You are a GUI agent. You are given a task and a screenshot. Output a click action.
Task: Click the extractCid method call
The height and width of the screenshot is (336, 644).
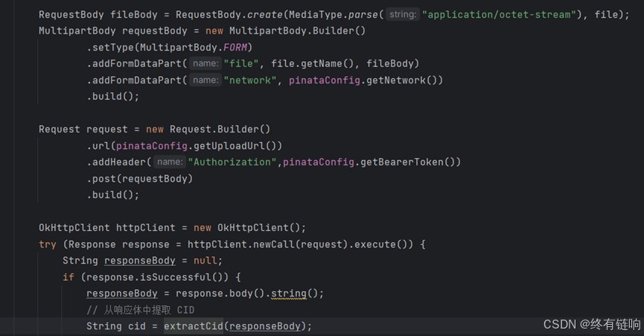point(194,326)
